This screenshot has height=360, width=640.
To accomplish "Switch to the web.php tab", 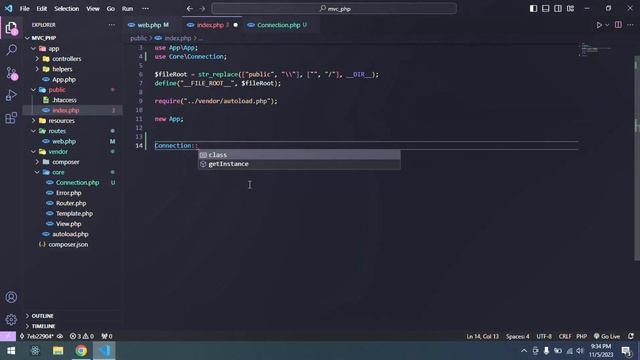I will tap(152, 25).
